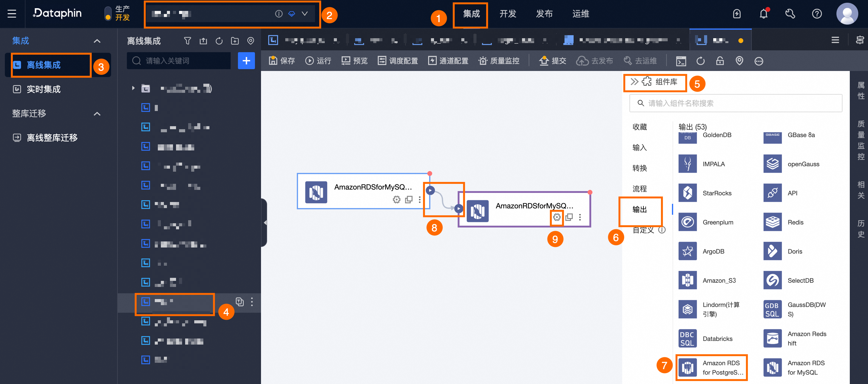
Task: Expand the first folder in the task tree
Action: click(x=134, y=88)
